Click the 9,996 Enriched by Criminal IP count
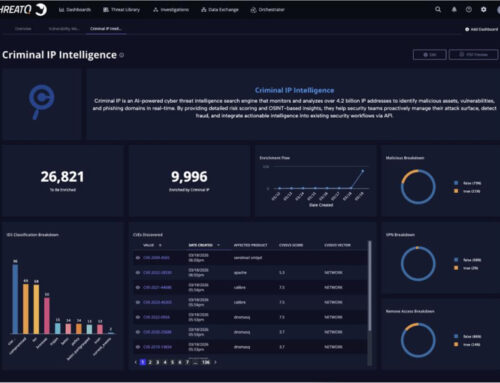 (189, 177)
